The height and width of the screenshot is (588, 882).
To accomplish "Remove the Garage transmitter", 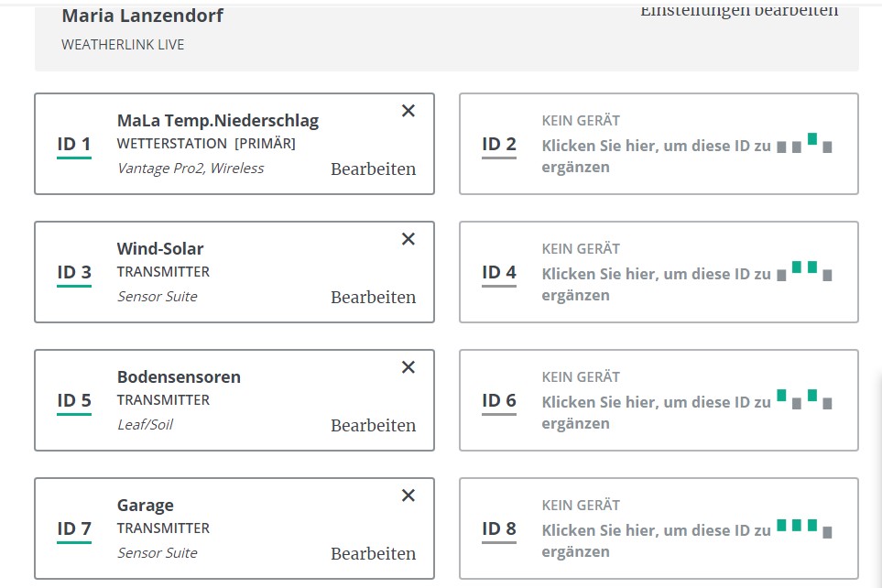I will tap(408, 495).
